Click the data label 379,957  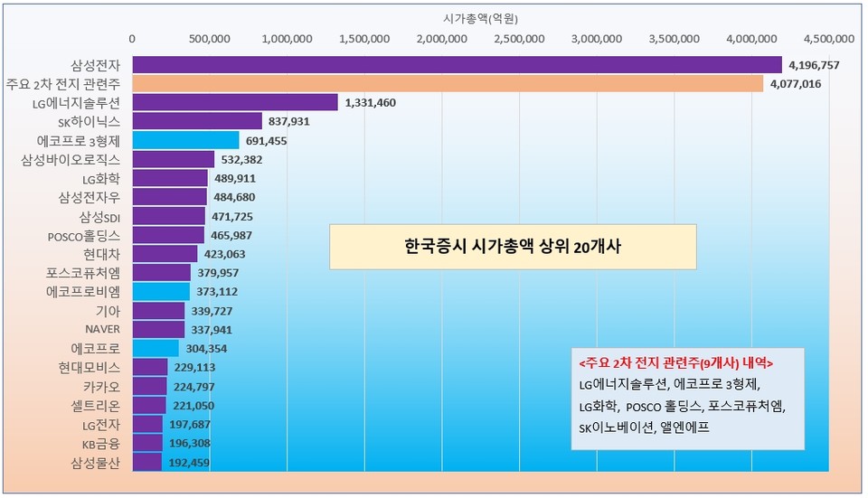tap(218, 273)
